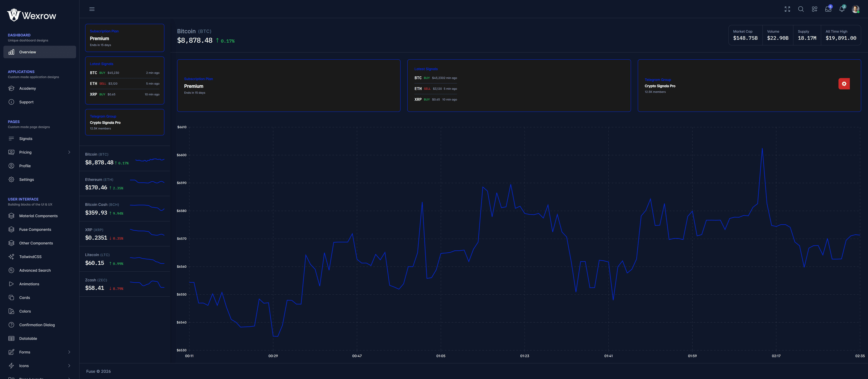This screenshot has width=868, height=379.
Task: Select the Bitcoin (BTC) watchlist row
Action: pyautogui.click(x=125, y=159)
